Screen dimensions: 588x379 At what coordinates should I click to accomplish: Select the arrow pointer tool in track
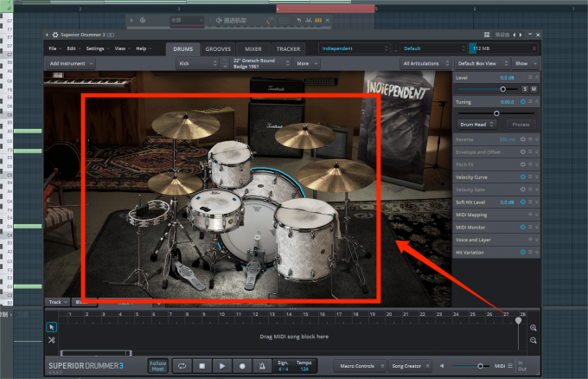51,327
